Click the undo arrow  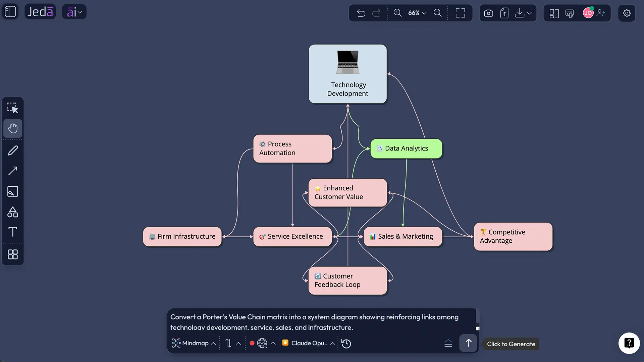point(361,13)
